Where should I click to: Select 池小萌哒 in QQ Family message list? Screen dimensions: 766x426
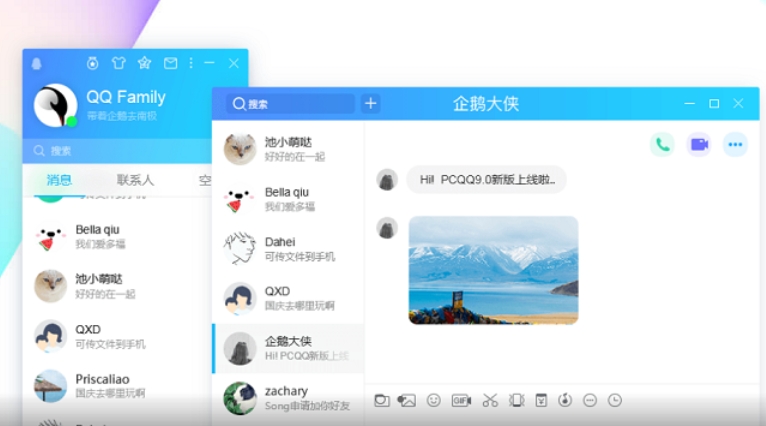pyautogui.click(x=117, y=286)
